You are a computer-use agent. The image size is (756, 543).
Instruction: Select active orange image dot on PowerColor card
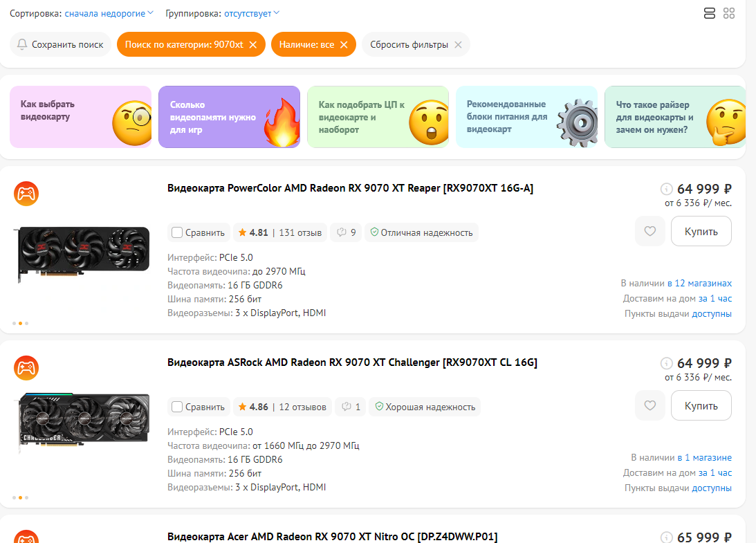click(20, 323)
